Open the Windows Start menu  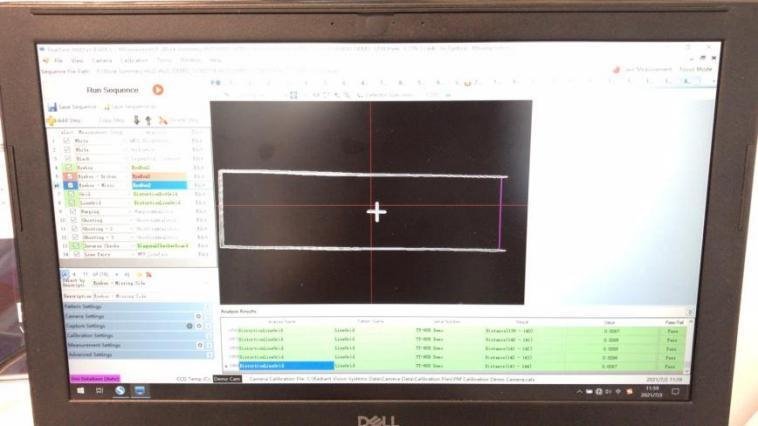tap(82, 389)
